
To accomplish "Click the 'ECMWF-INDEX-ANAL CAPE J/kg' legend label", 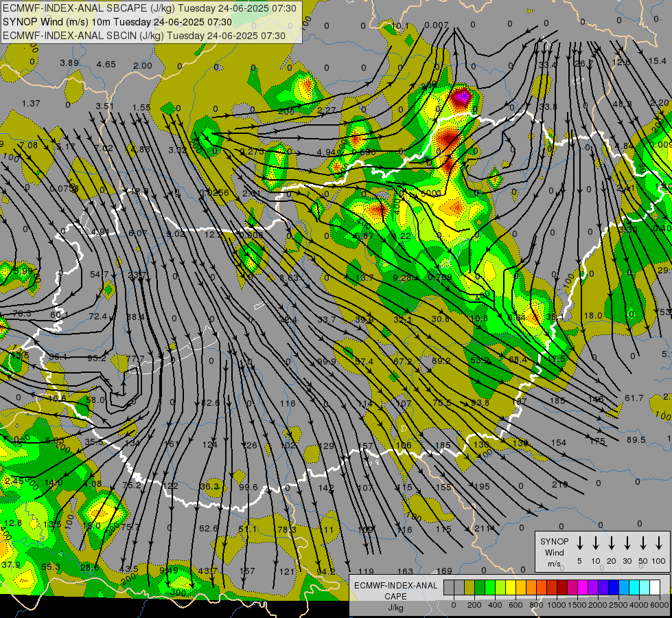I will click(395, 596).
